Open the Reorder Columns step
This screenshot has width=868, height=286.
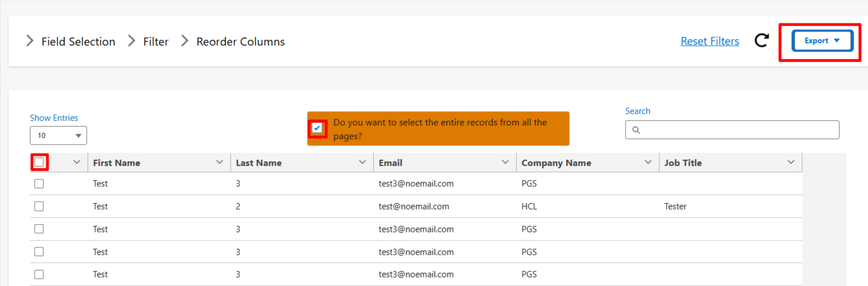(241, 42)
